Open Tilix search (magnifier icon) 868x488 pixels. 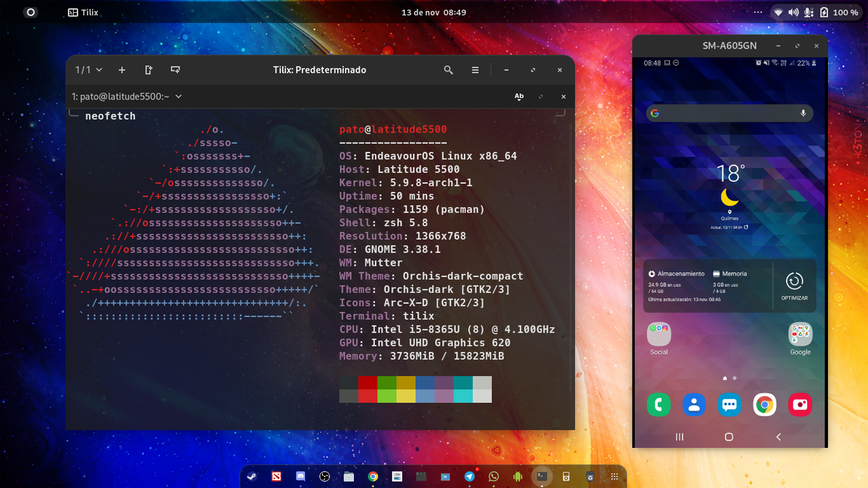pos(448,70)
